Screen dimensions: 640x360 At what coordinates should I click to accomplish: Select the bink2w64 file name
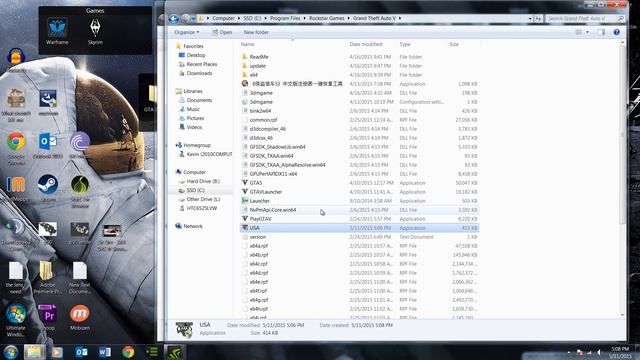tap(260, 111)
